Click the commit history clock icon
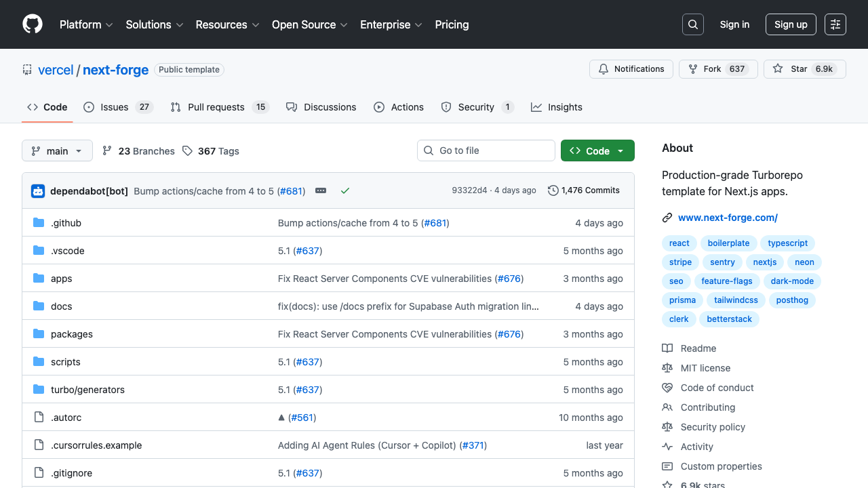The height and width of the screenshot is (488, 868). coord(552,190)
